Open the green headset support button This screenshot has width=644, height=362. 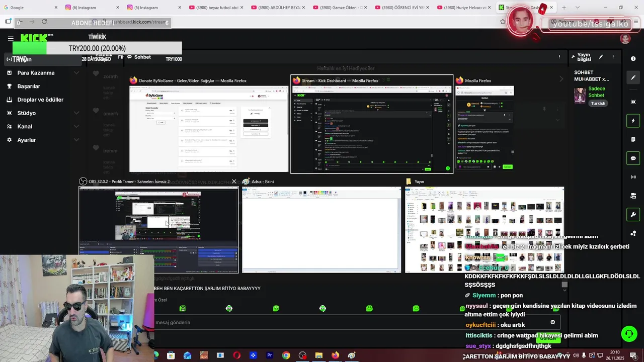(628, 334)
